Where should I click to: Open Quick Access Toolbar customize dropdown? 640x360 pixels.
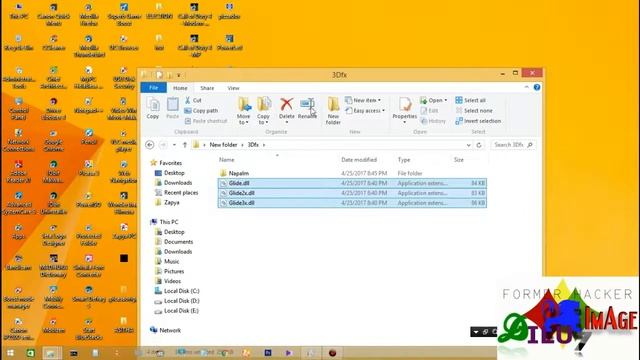[x=178, y=75]
